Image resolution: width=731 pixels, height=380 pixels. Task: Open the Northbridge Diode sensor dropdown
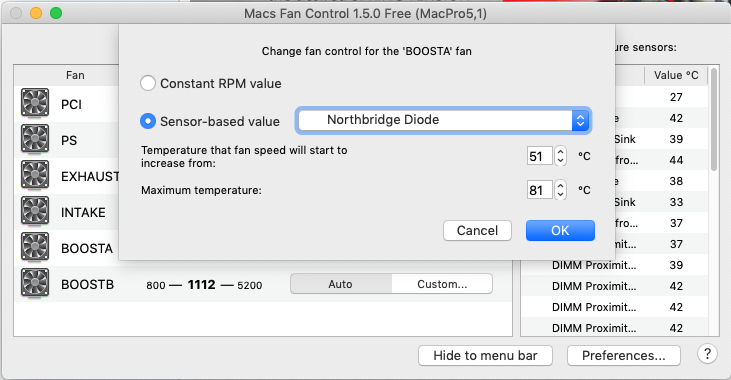[443, 120]
